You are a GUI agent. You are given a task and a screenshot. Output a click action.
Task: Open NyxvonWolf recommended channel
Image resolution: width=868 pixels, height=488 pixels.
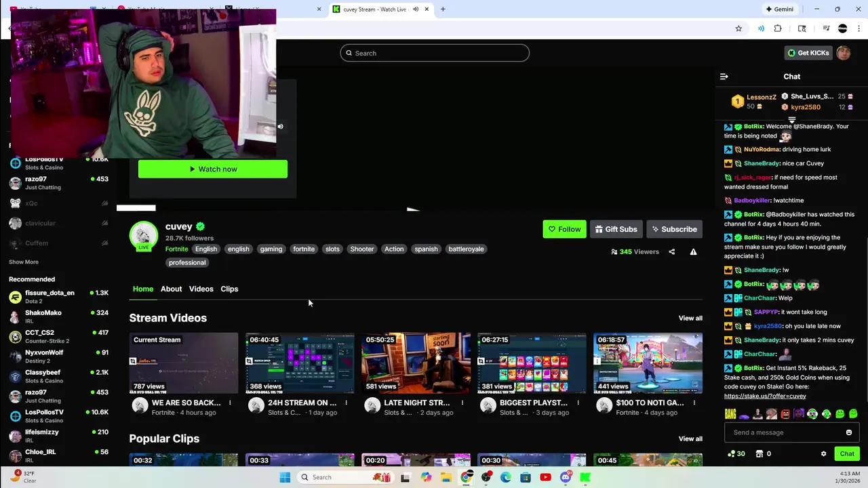coord(58,357)
